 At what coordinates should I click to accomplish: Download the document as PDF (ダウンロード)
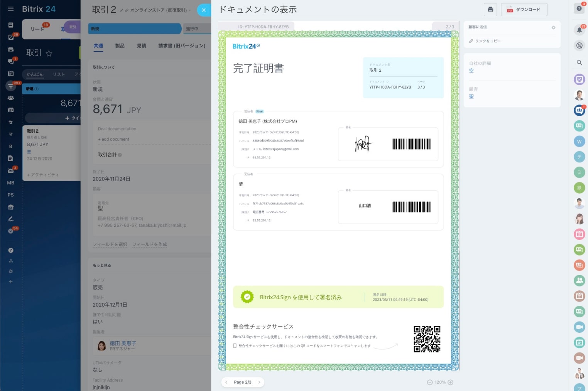pos(524,9)
